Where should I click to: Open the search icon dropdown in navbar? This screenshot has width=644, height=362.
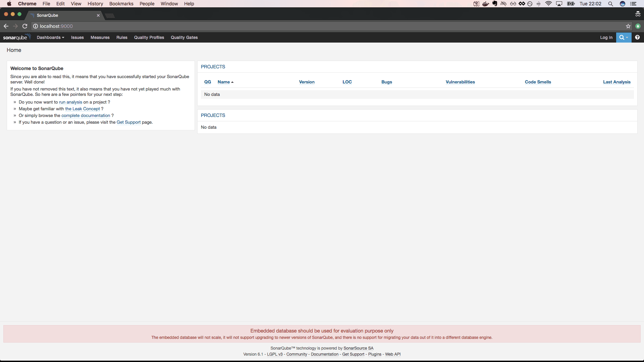coord(624,38)
